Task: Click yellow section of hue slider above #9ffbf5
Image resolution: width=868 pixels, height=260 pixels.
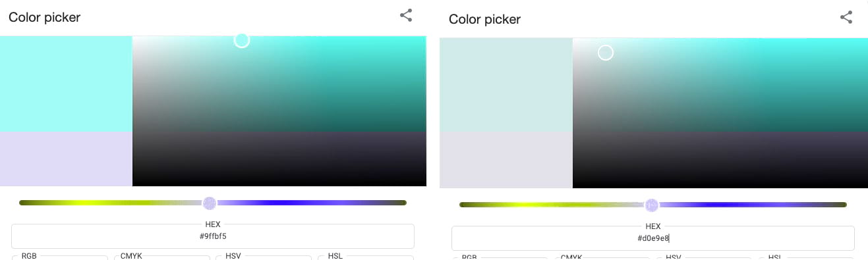Action: [99, 203]
